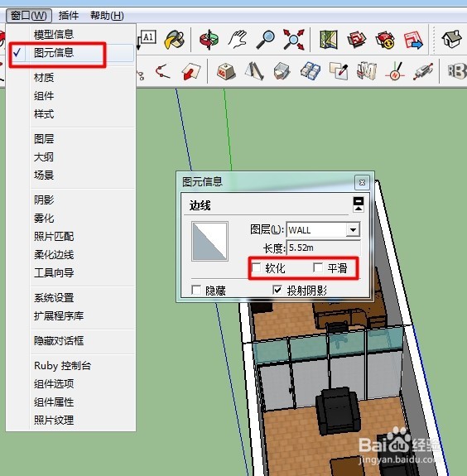Click the red curve plugin icon
This screenshot has width=467, height=476.
[163, 72]
